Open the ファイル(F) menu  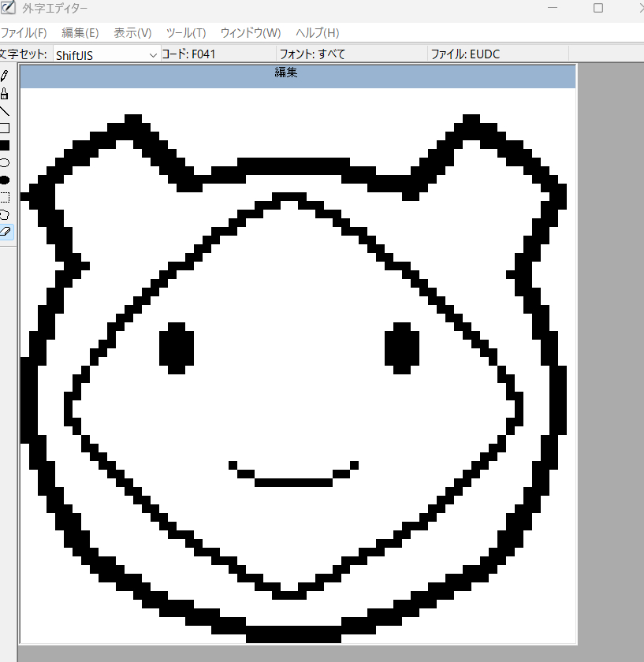click(23, 32)
